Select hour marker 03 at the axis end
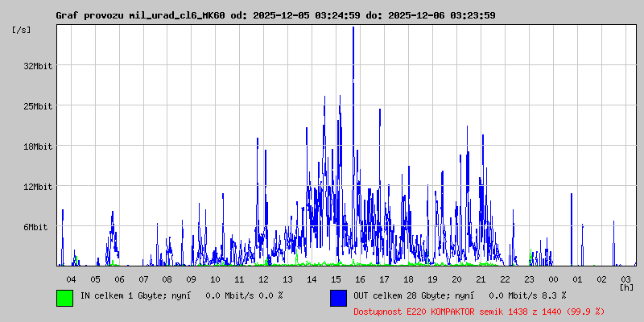 [625, 279]
